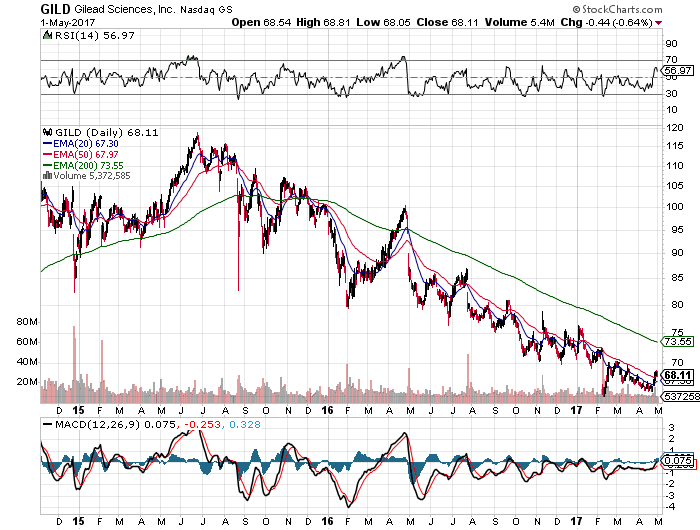
Task: Click the GILD (Daily) 68.11 legend text
Action: (x=107, y=133)
